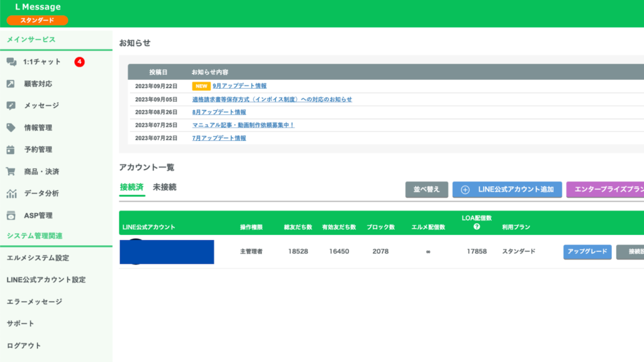Switch to the 未接続 tab
Image resolution: width=644 pixels, height=362 pixels.
coord(165,187)
